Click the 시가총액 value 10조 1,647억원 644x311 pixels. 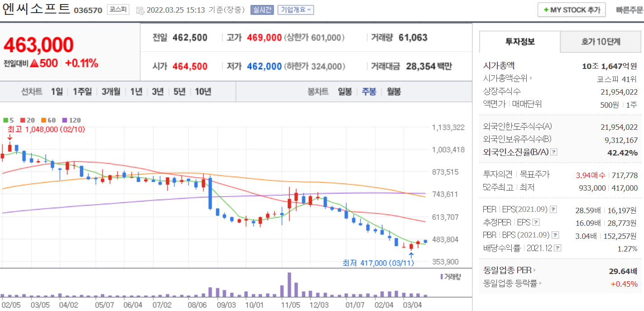[x=610, y=66]
